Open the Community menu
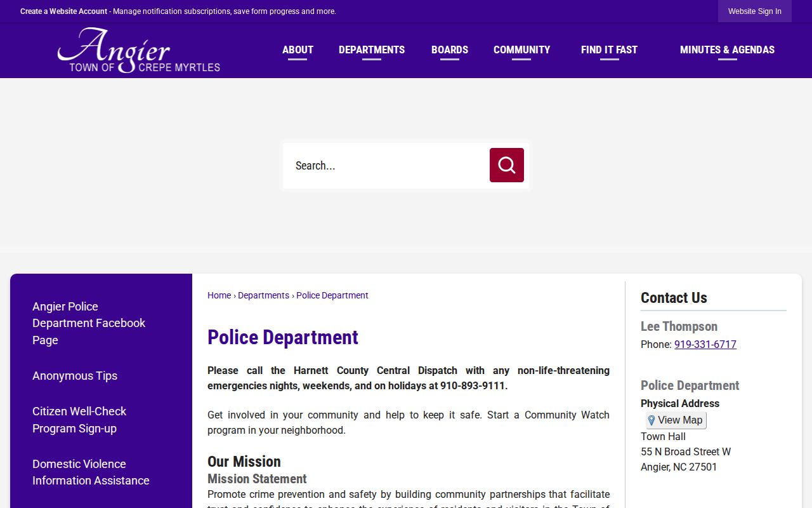The height and width of the screenshot is (508, 812). click(521, 50)
